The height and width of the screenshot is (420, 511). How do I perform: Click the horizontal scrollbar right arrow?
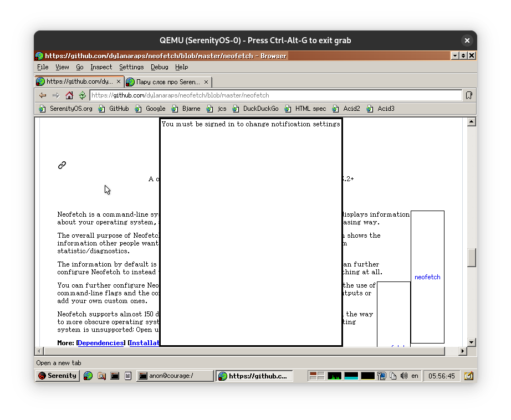pos(462,351)
